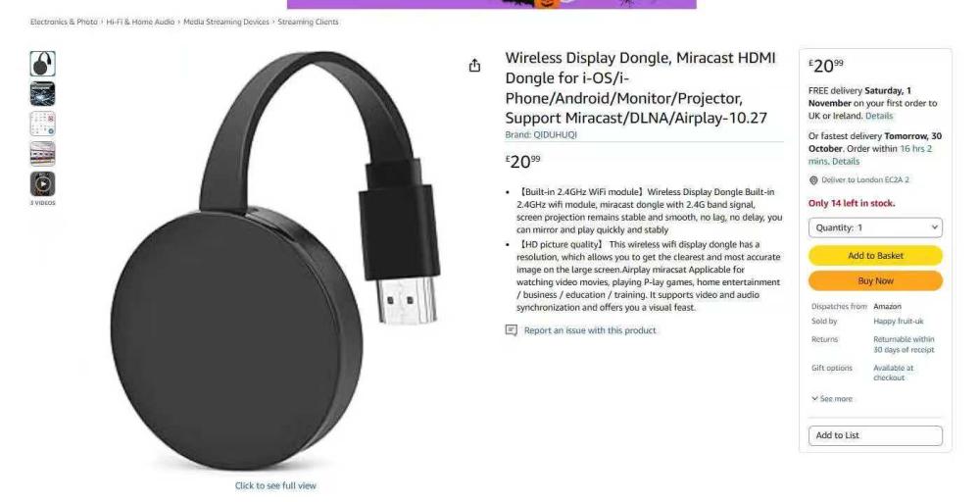Select the fourth product thumbnail
Viewport: 980px width, 502px height.
(x=42, y=154)
